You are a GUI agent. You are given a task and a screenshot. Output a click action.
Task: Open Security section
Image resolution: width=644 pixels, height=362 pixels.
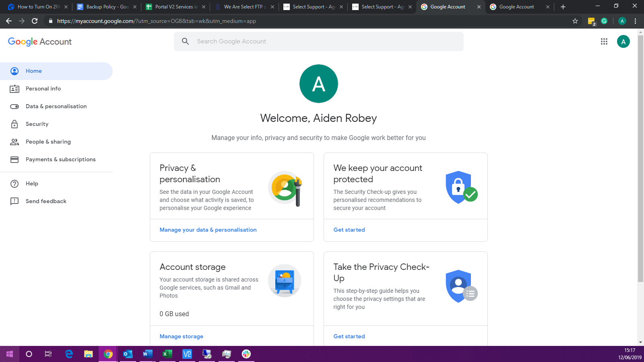56,124
